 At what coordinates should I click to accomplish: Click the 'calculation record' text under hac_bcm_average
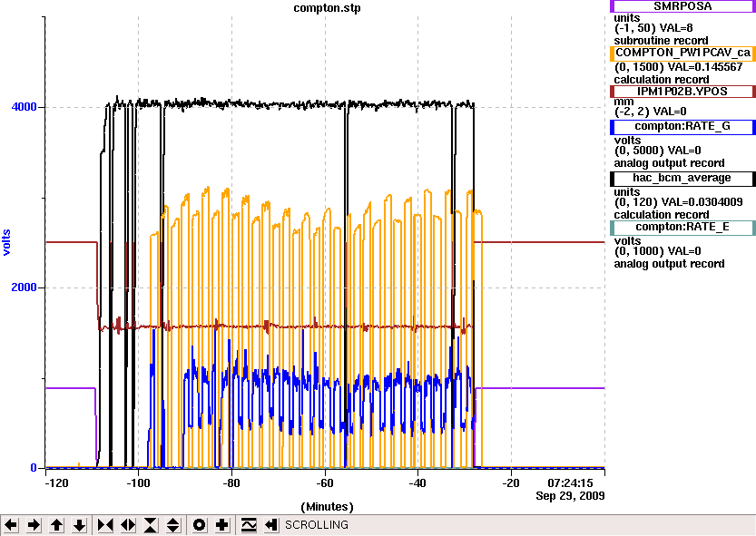click(662, 215)
